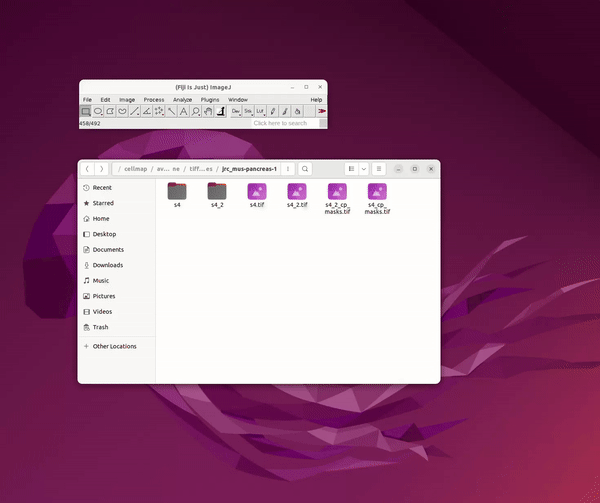Open the LUT dropdown in toolbar
The width and height of the screenshot is (600, 503).
point(260,111)
